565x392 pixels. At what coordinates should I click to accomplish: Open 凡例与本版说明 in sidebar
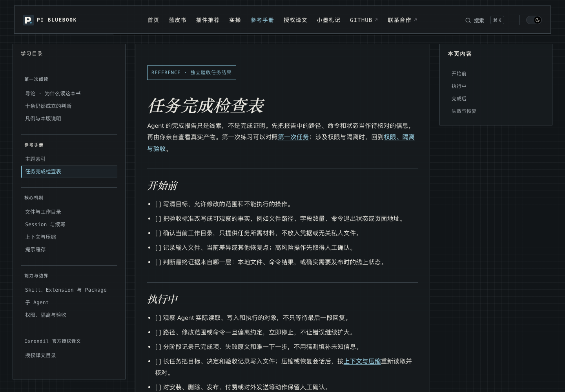tap(43, 118)
